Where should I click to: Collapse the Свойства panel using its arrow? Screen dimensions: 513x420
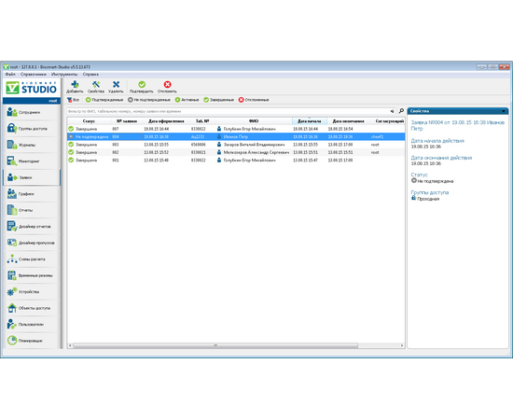[504, 111]
